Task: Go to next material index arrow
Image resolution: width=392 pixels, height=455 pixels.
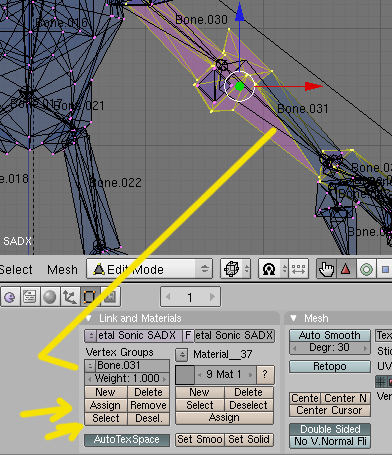Action: (250, 375)
